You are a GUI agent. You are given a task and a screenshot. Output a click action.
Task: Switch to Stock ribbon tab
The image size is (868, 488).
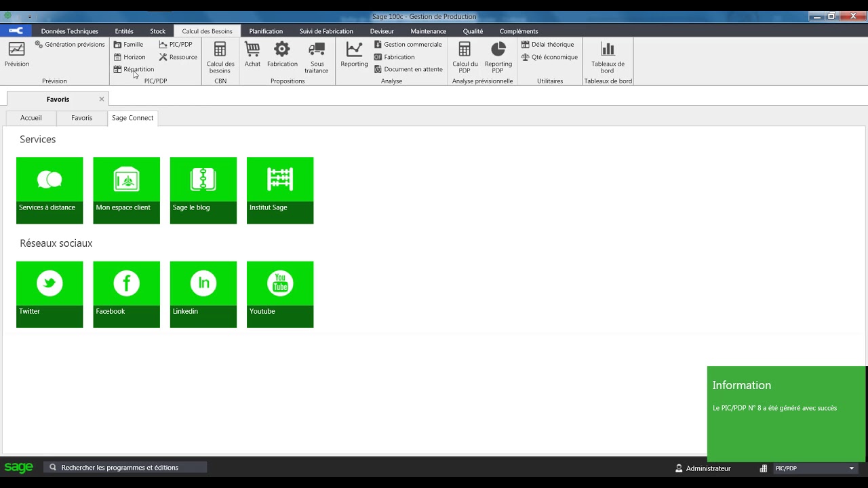tap(158, 31)
